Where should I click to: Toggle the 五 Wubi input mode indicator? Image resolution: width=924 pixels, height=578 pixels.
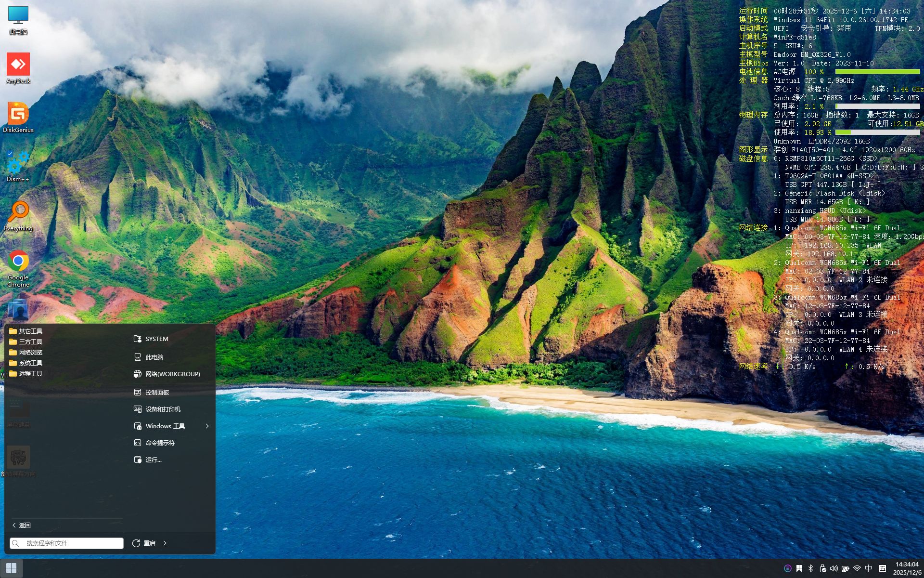883,568
